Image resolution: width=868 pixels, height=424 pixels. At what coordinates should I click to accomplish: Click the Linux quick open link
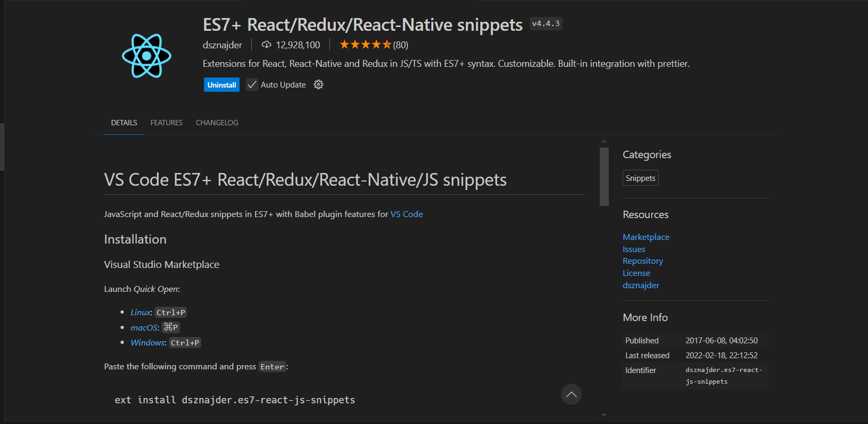(x=141, y=313)
